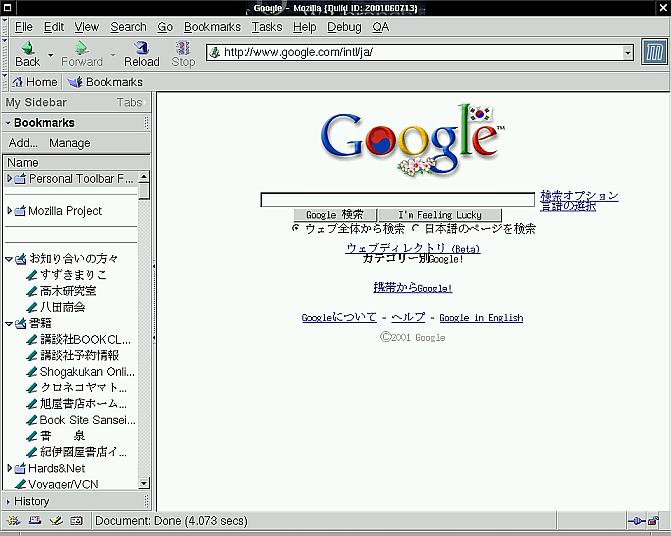Image resolution: width=671 pixels, height=536 pixels.
Task: Open the Google in English link
Action: (x=481, y=317)
